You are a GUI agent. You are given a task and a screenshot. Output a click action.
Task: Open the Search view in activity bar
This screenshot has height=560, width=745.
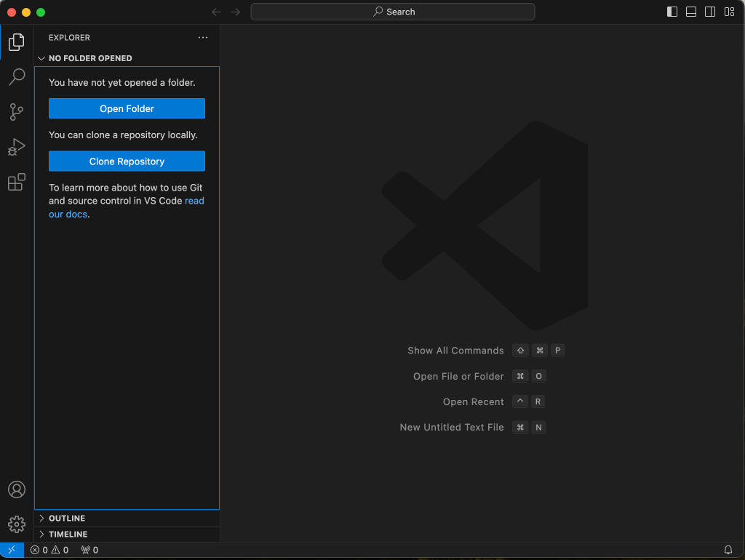[x=17, y=76]
